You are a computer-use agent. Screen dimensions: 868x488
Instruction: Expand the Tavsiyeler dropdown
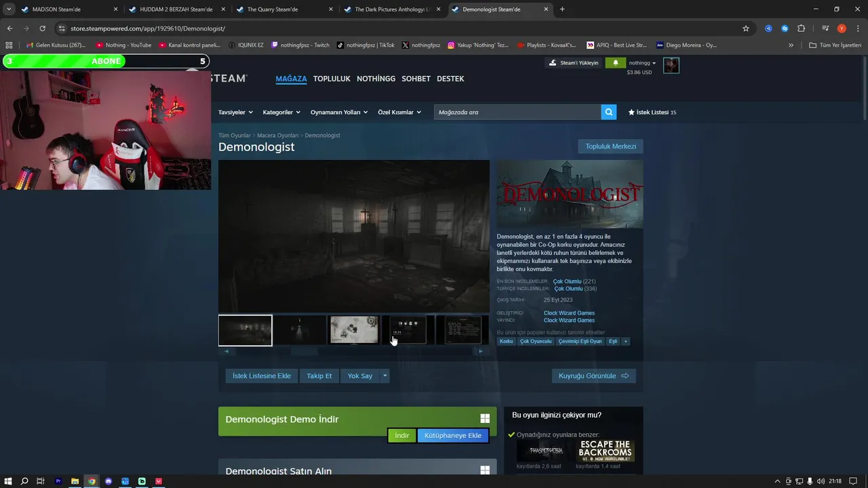pyautogui.click(x=235, y=112)
